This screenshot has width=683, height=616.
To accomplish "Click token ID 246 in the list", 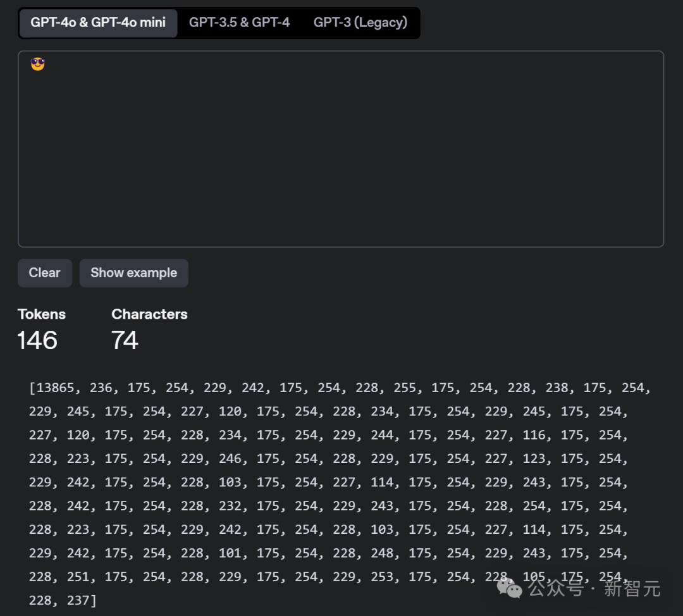I will coord(230,459).
